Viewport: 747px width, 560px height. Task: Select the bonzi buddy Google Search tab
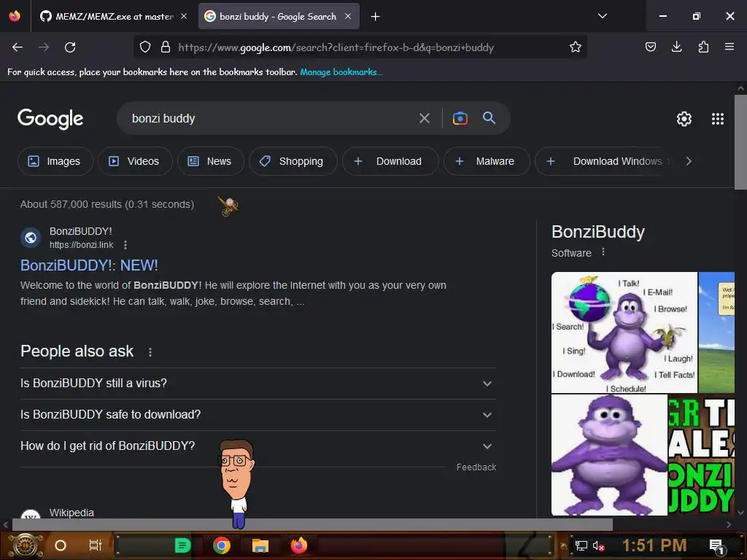click(278, 16)
